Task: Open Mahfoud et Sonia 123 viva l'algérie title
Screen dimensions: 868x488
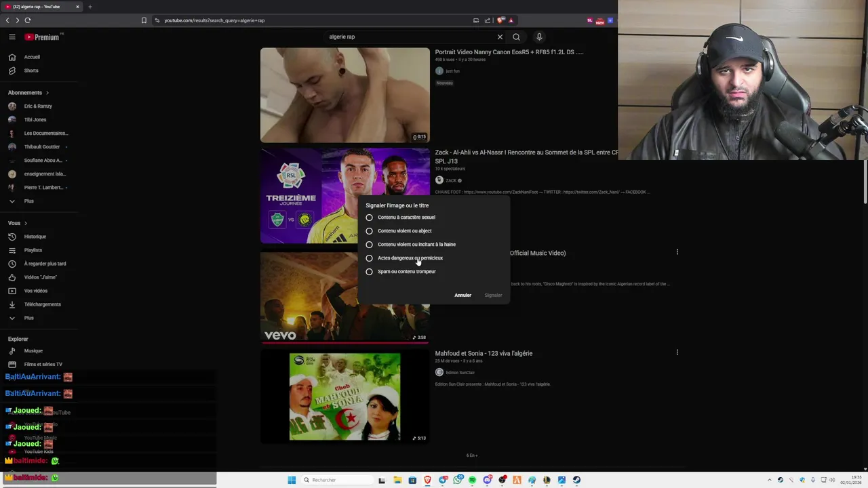Action: [x=484, y=353]
